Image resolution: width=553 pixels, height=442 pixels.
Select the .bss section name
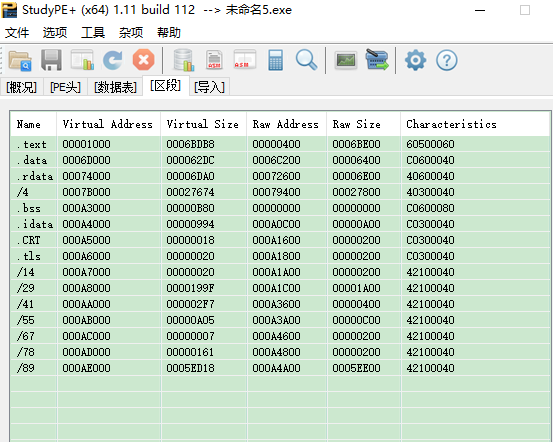(29, 208)
